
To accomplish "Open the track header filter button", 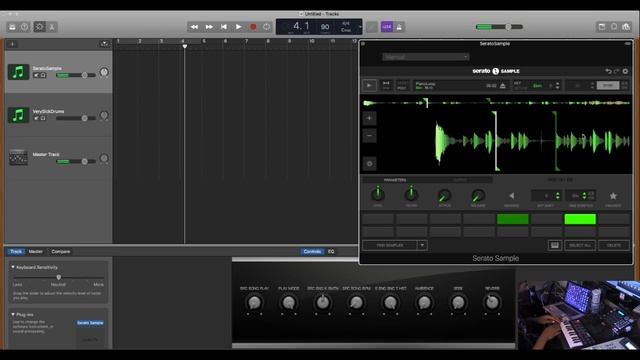I will tap(104, 44).
